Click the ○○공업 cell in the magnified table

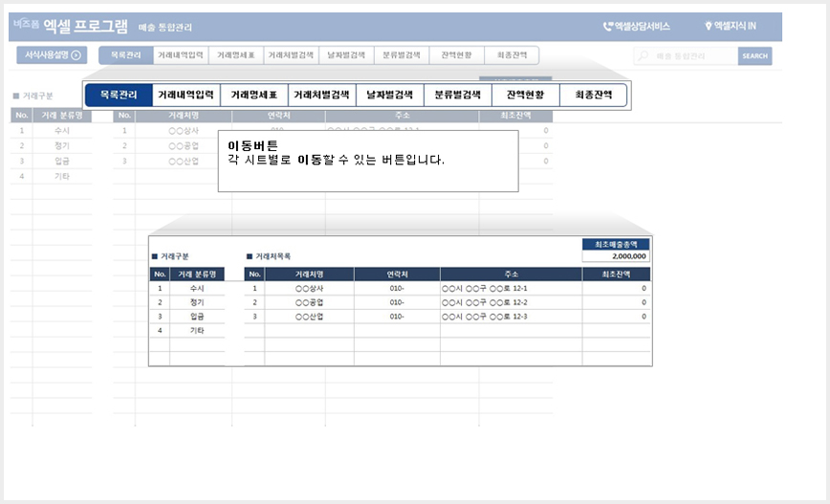[x=309, y=302]
